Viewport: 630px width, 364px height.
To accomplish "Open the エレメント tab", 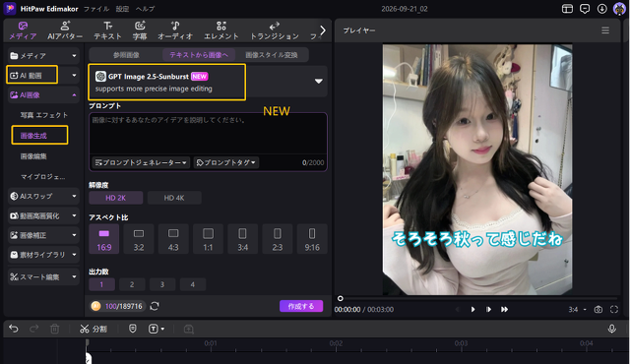I will [x=220, y=30].
